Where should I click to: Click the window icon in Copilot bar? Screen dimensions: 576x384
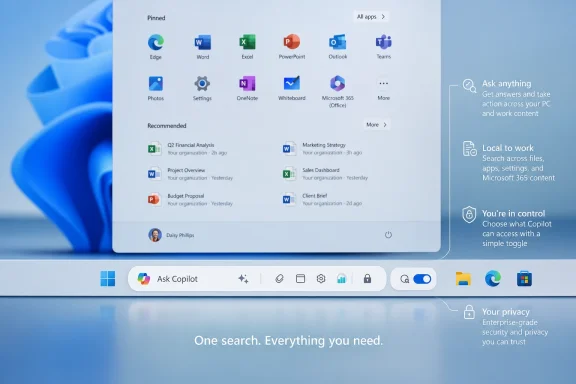pyautogui.click(x=300, y=279)
